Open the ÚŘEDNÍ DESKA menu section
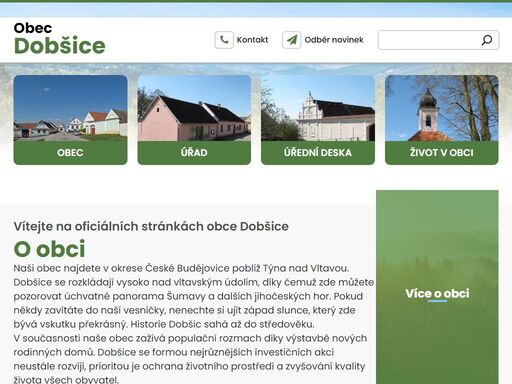 click(x=318, y=153)
